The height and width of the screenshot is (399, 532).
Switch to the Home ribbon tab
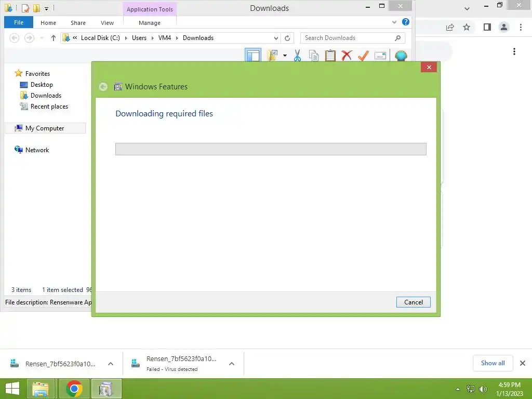(x=48, y=23)
